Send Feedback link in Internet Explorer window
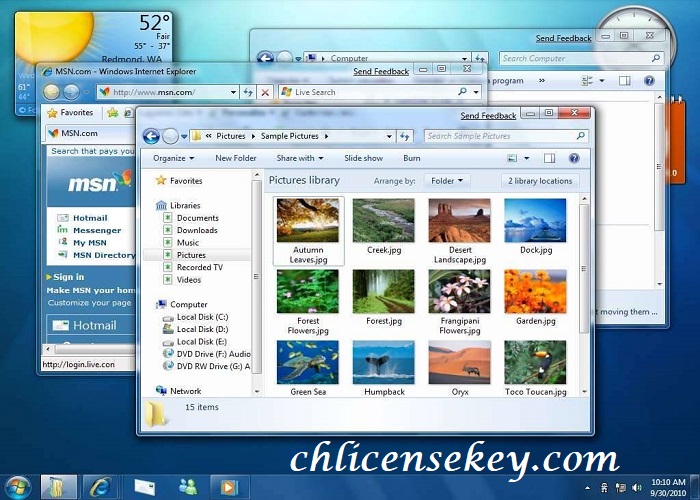Viewport: 700px width, 500px height. click(x=381, y=71)
